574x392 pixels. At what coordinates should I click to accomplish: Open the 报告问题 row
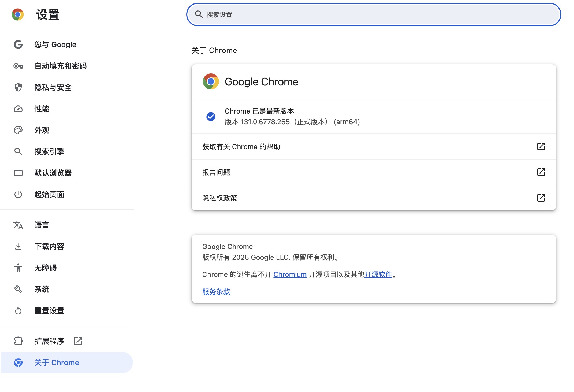click(374, 172)
